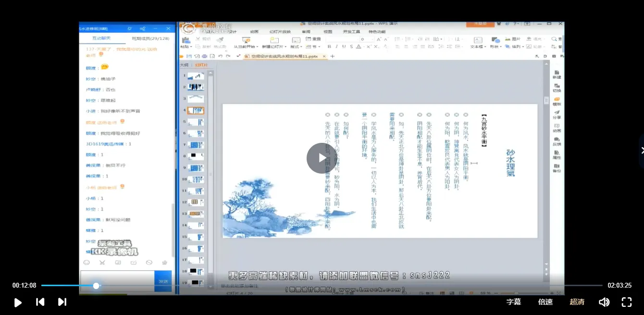Image resolution: width=644 pixels, height=315 pixels.
Task: Switch to the 大纲 outline pane tab
Action: [185, 65]
